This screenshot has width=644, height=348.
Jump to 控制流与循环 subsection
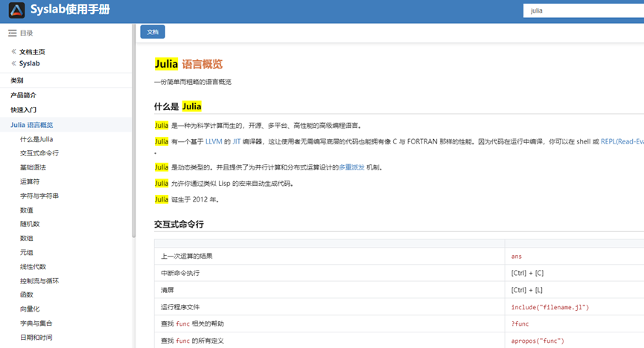(x=39, y=281)
